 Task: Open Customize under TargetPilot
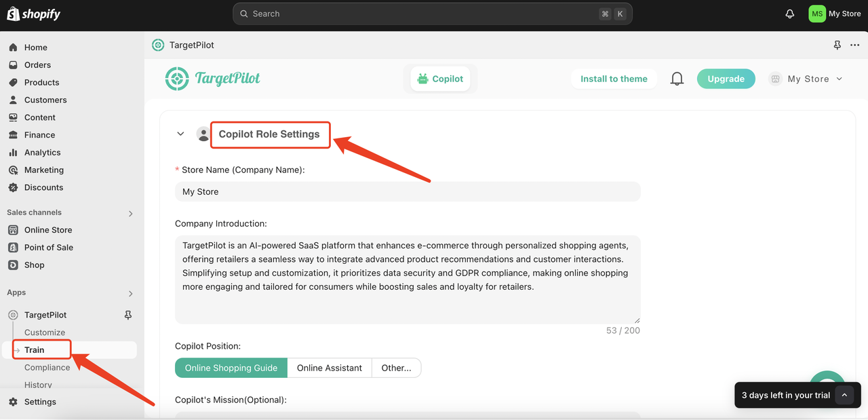45,332
